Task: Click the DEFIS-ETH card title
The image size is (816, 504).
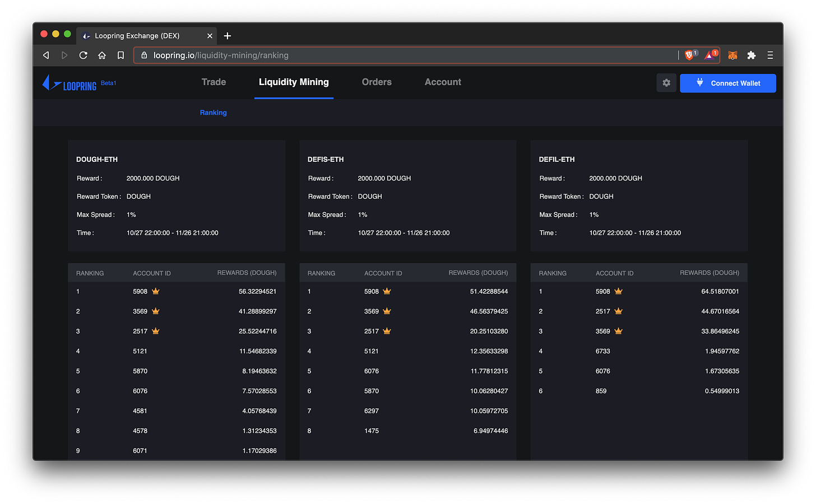Action: point(326,160)
